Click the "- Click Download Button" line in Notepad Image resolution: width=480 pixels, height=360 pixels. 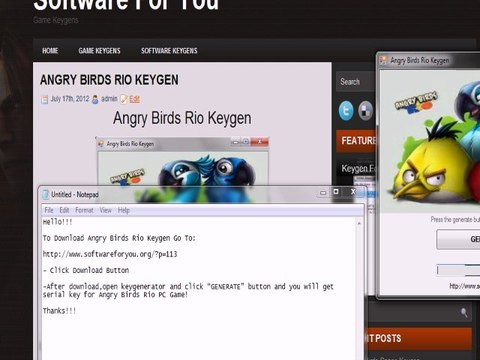click(x=86, y=270)
